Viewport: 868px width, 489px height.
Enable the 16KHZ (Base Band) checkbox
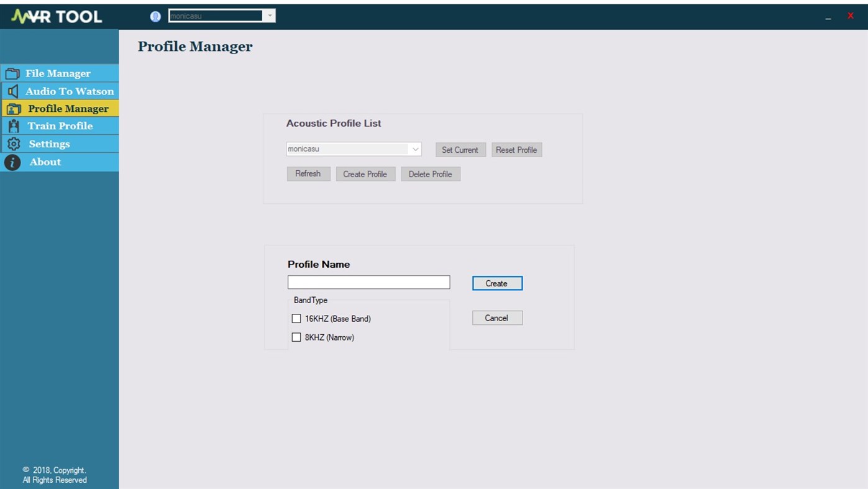pos(296,318)
